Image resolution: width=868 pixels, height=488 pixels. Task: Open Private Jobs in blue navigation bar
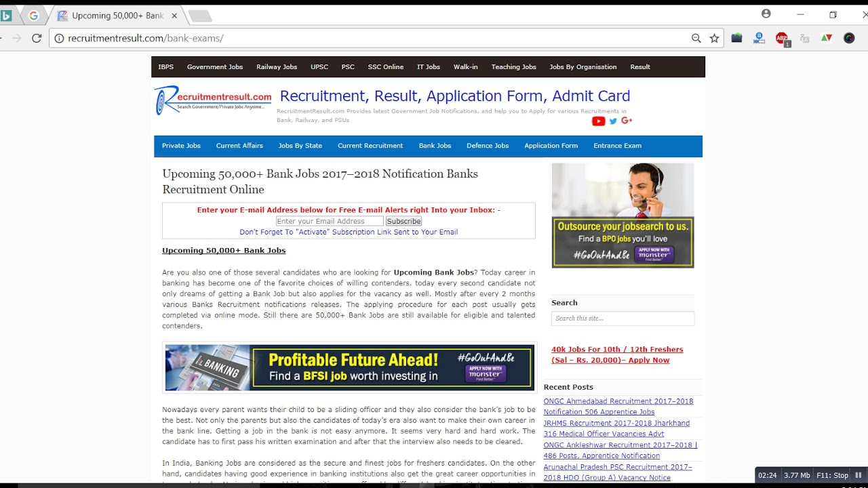[181, 146]
